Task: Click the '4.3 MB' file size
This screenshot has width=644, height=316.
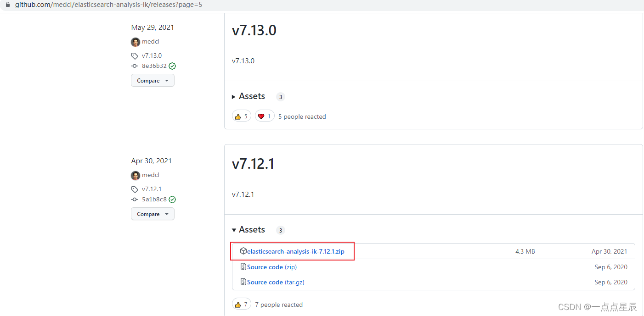Action: coord(525,251)
